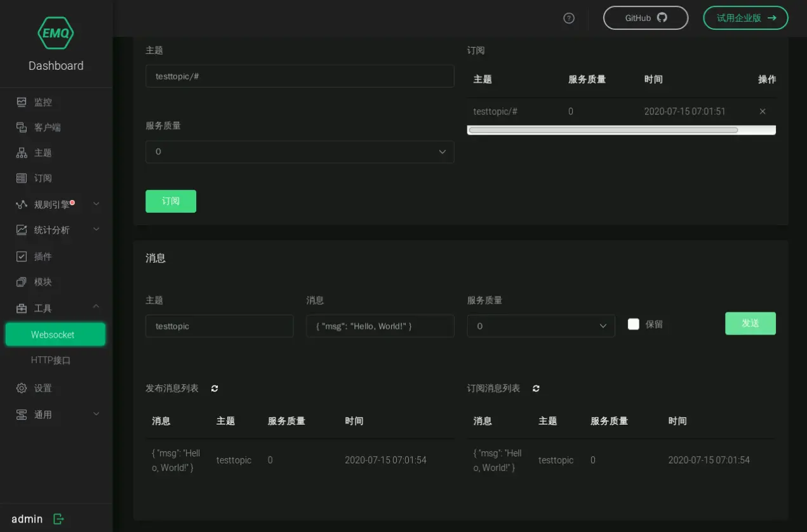The image size is (807, 532).
Task: Remove the testtopic/# subscription with X
Action: click(x=763, y=112)
